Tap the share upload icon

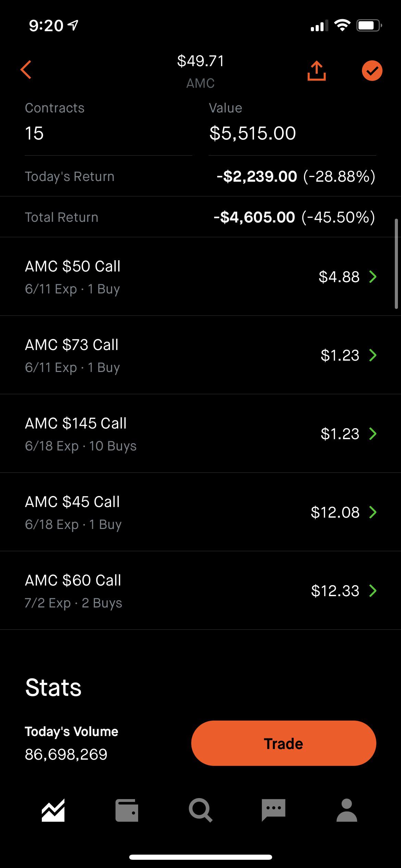[x=316, y=71]
